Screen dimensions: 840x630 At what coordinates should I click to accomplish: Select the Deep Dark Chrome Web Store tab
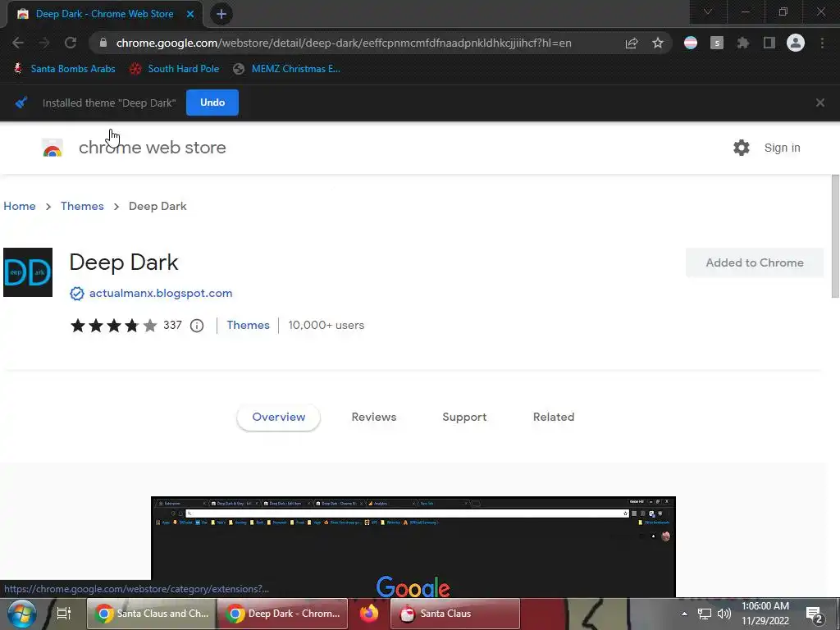point(104,14)
